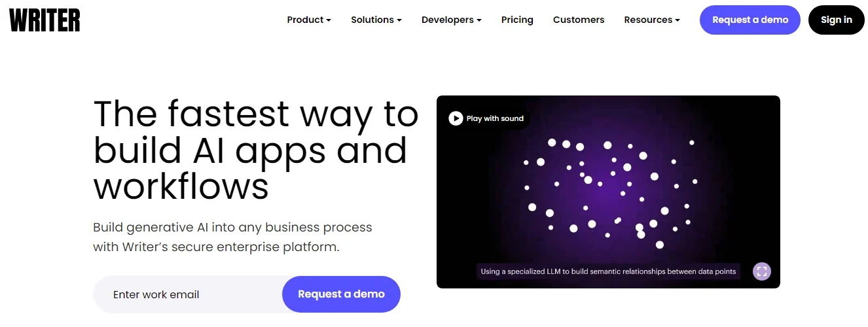Open the Customers page

tap(579, 20)
